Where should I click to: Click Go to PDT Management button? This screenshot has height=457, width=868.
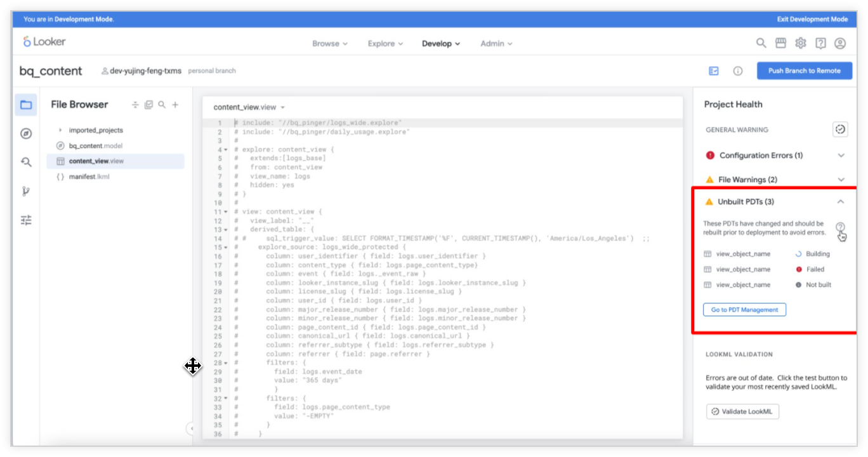pos(744,310)
